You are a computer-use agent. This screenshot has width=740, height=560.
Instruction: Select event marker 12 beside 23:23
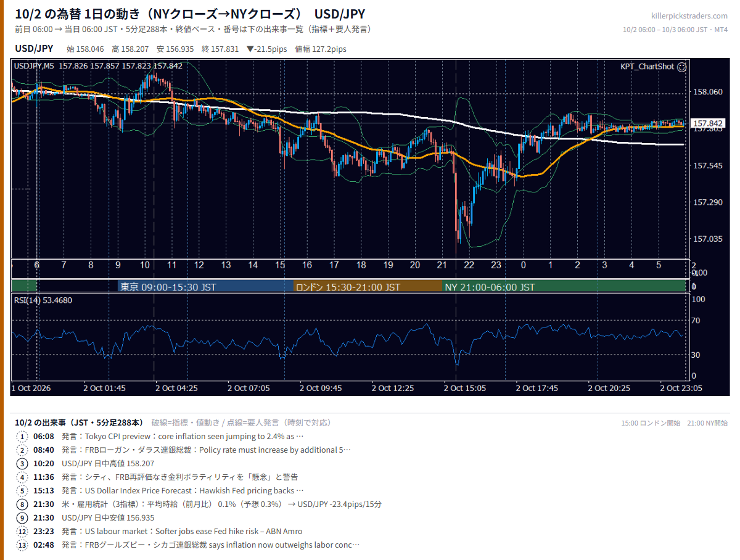click(23, 531)
